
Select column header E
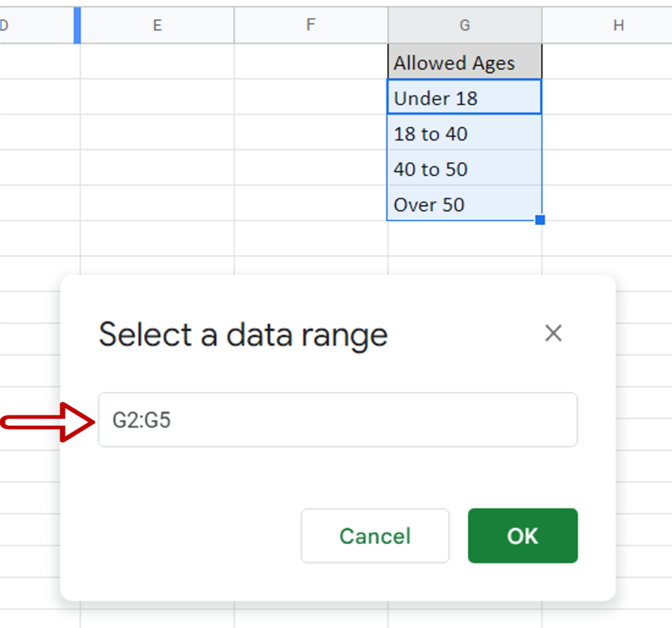pos(157,25)
